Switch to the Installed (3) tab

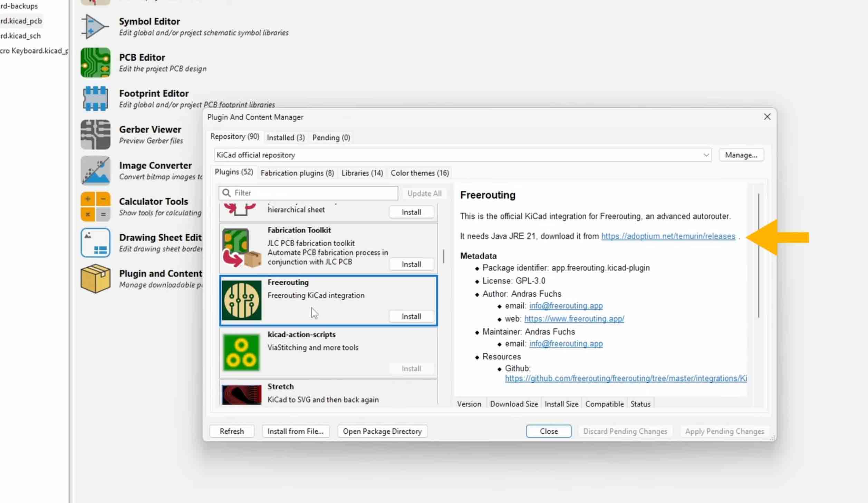click(286, 138)
